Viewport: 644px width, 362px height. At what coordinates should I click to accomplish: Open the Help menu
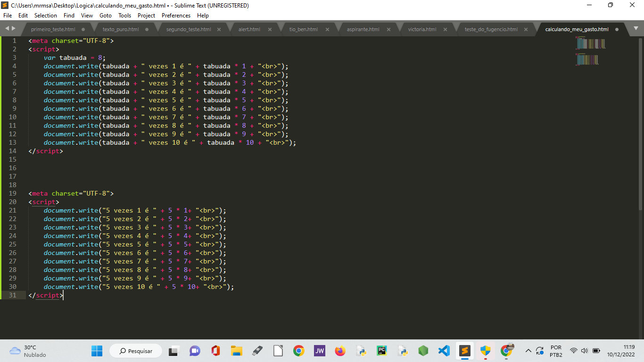point(203,15)
